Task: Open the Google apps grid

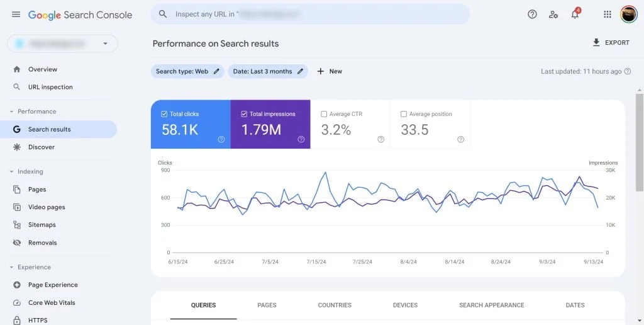Action: pos(607,14)
